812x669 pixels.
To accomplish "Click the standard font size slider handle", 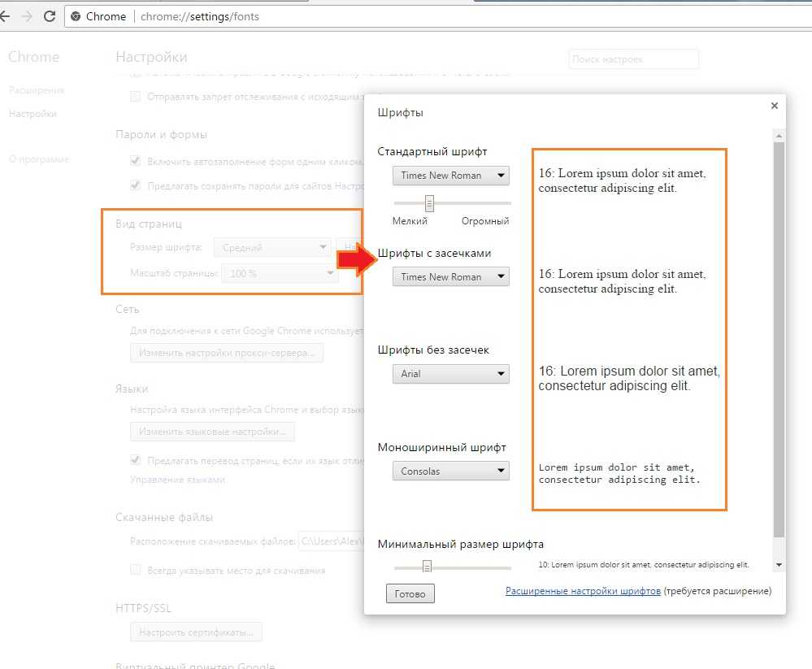I will [x=429, y=202].
